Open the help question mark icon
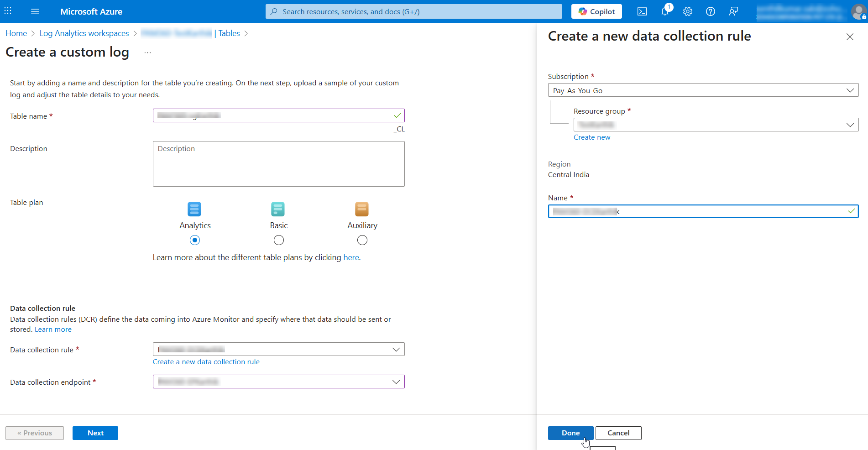The image size is (868, 450). [710, 11]
